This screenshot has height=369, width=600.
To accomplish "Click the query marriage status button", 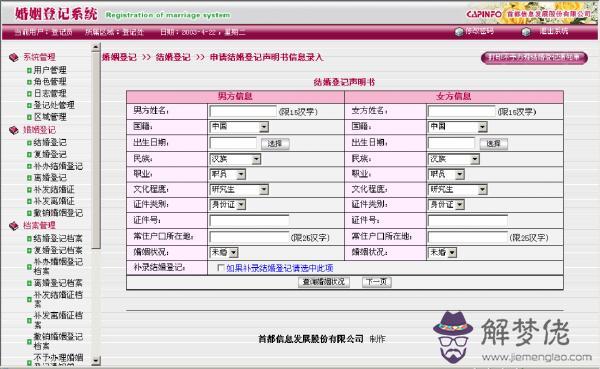I will 324,282.
